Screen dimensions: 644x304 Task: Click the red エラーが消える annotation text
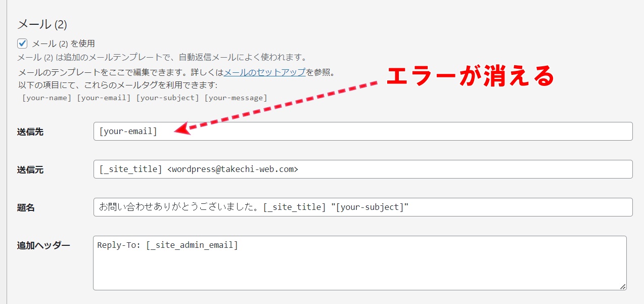(x=470, y=76)
